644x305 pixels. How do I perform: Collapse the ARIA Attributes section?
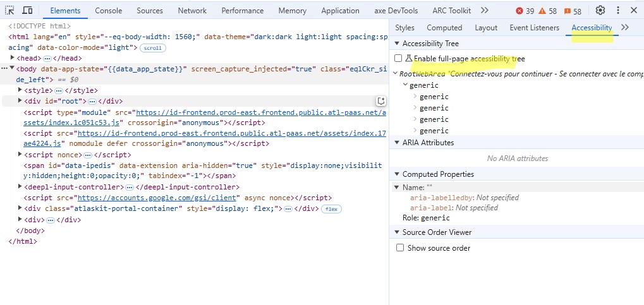pos(397,143)
